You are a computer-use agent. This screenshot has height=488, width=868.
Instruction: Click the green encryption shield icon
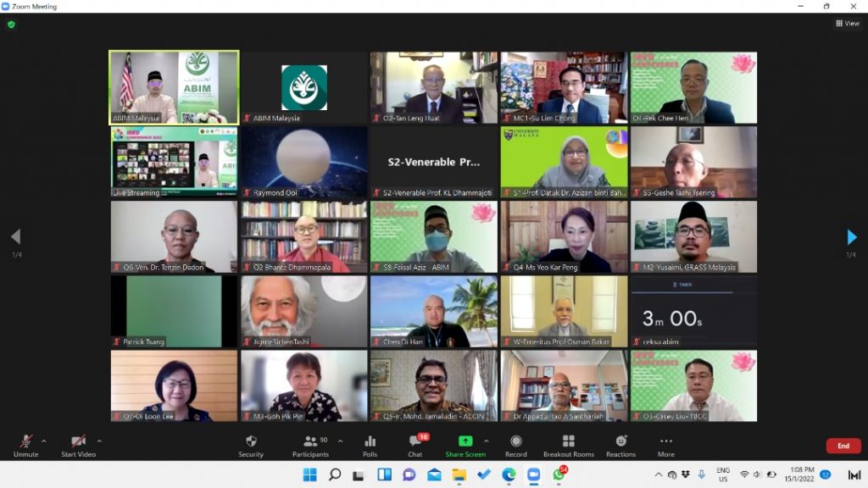(11, 25)
